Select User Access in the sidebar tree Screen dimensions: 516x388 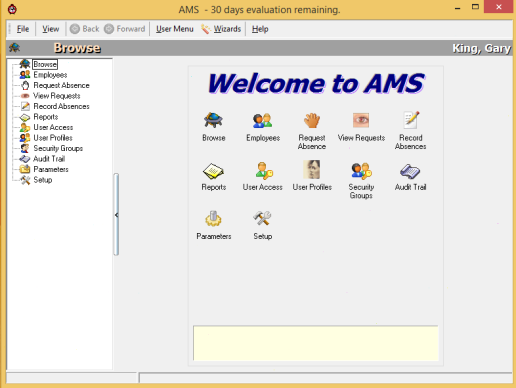click(53, 127)
